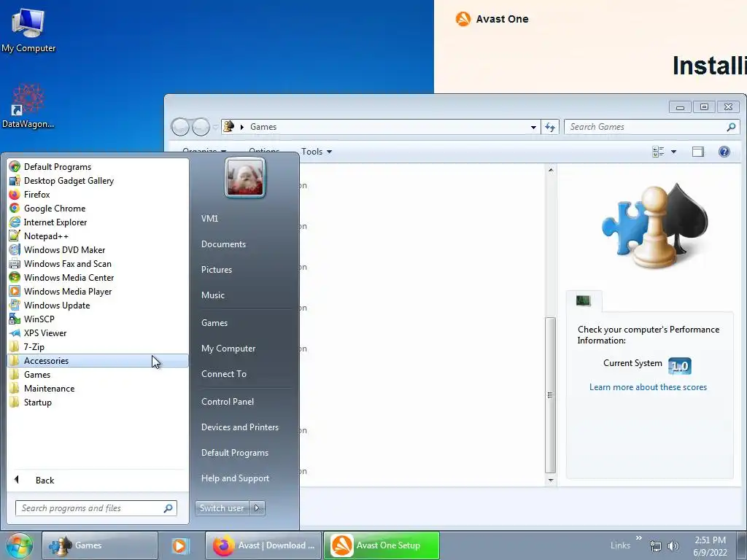
Task: Expand the Accessories folder
Action: click(98, 360)
